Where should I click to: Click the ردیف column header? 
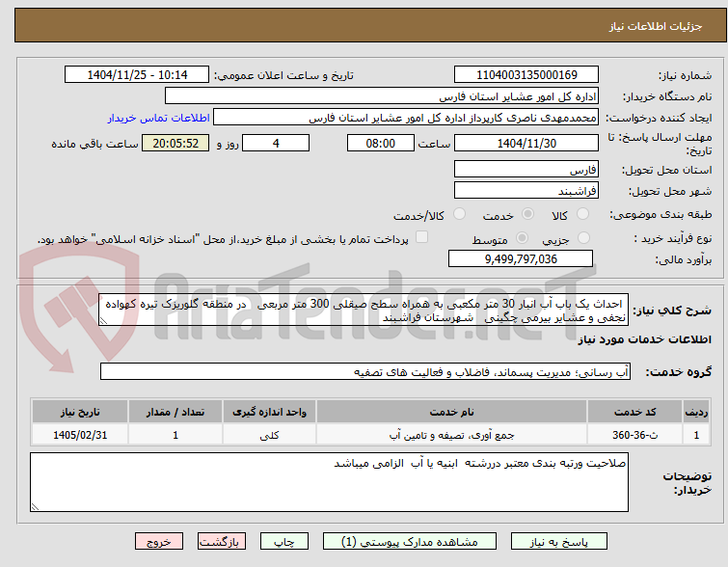pos(696,412)
